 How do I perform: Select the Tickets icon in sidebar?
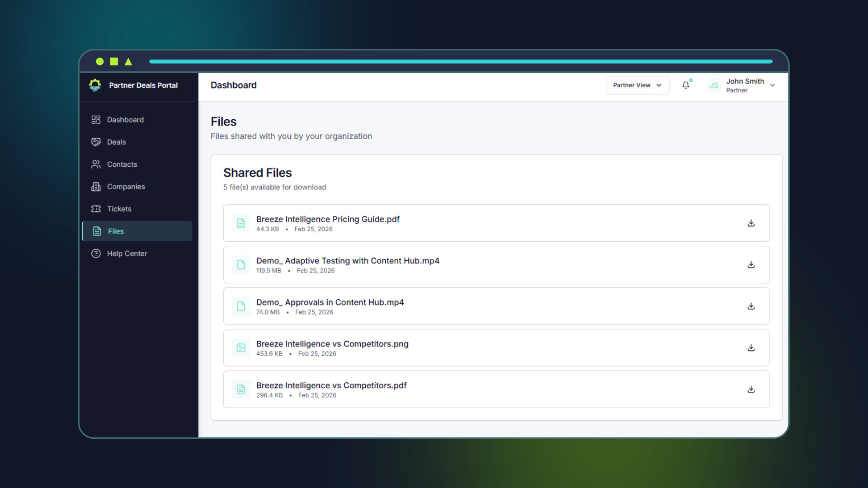(x=96, y=209)
